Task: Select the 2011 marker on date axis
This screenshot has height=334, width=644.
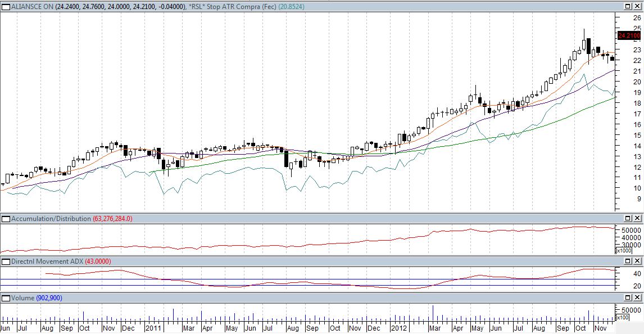Action: (x=153, y=328)
